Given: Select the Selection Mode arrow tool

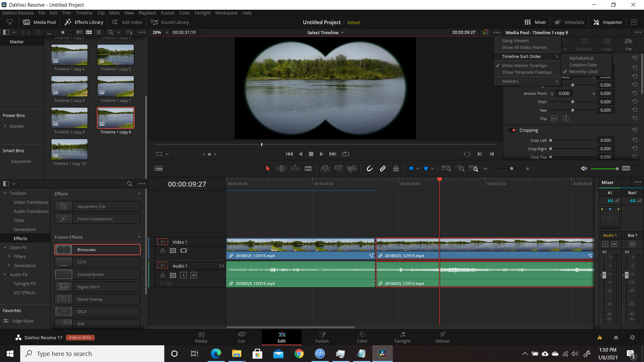Looking at the screenshot, I should tap(268, 169).
